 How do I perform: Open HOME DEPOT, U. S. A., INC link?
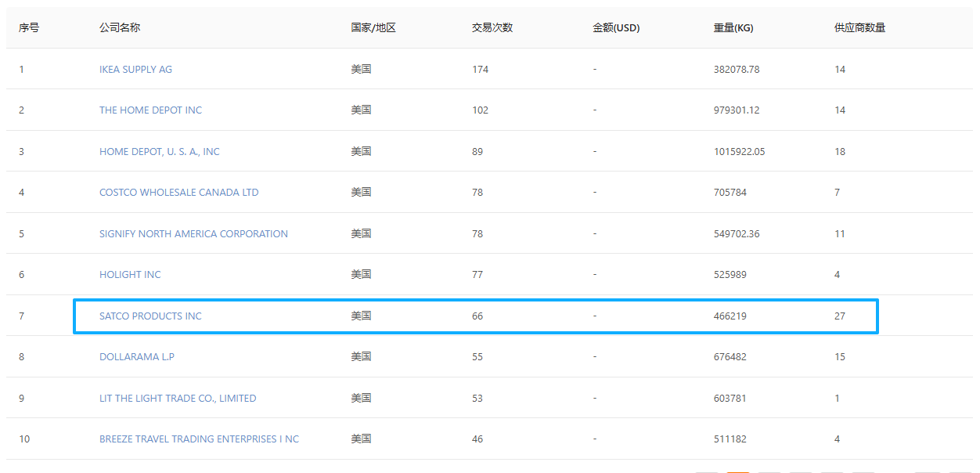coord(160,151)
